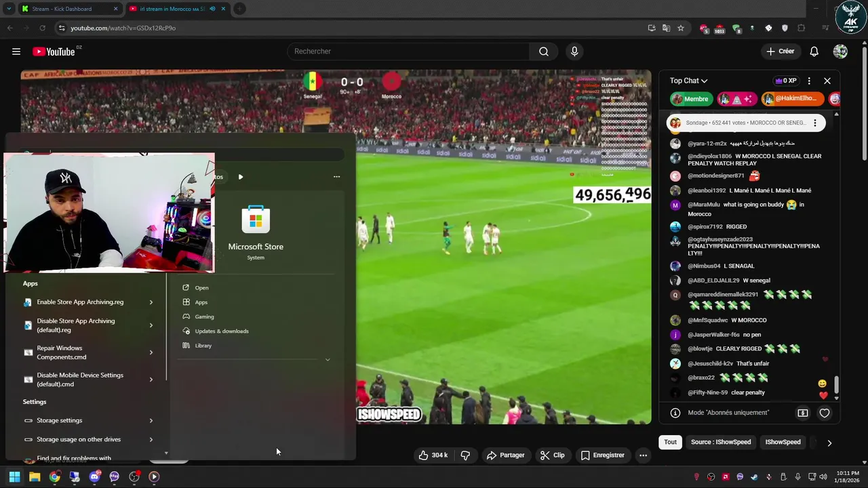This screenshot has height=488, width=868.
Task: Select the Tout filter chip
Action: [670, 442]
